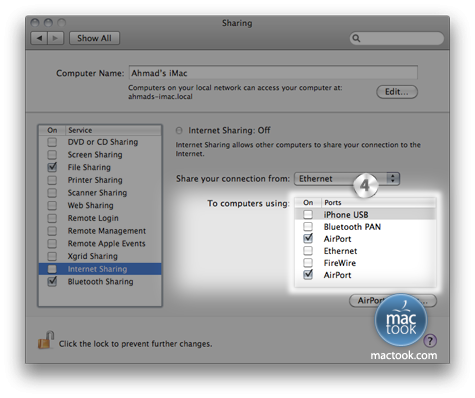The image size is (475, 398).
Task: Click the Ports column header
Action: coord(379,203)
